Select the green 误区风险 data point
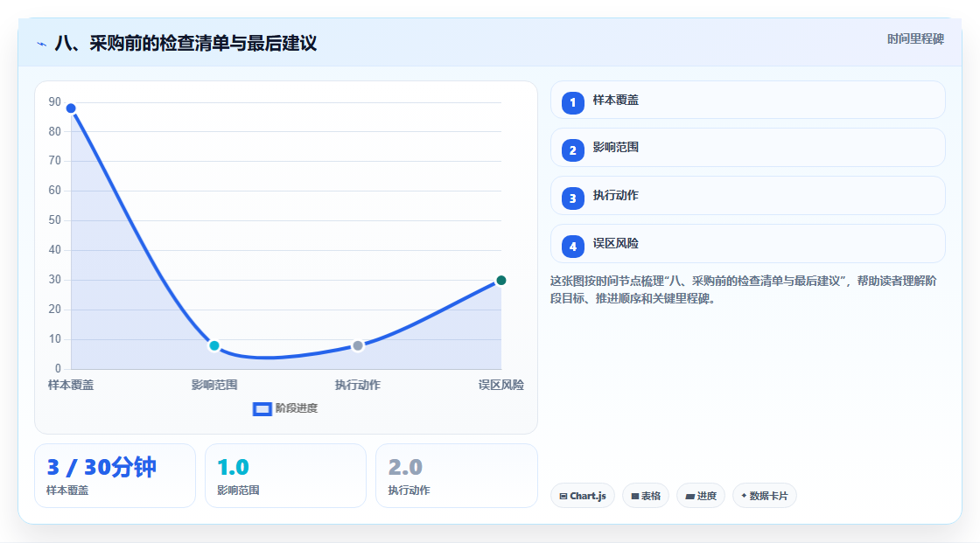980x543 pixels. [501, 281]
